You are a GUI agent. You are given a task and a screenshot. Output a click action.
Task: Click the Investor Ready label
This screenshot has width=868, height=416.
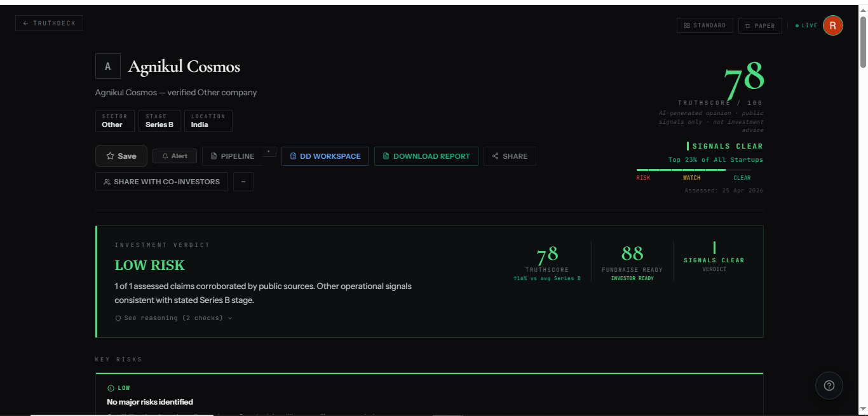pyautogui.click(x=632, y=279)
